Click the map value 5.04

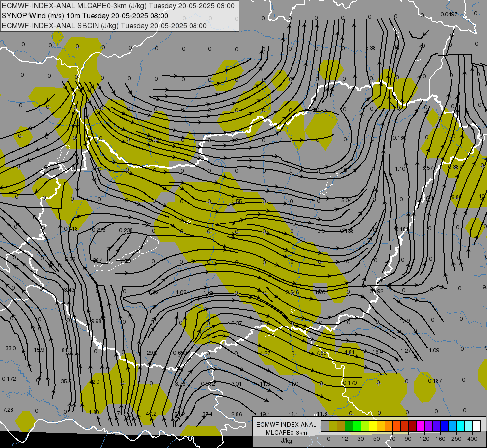point(347,200)
